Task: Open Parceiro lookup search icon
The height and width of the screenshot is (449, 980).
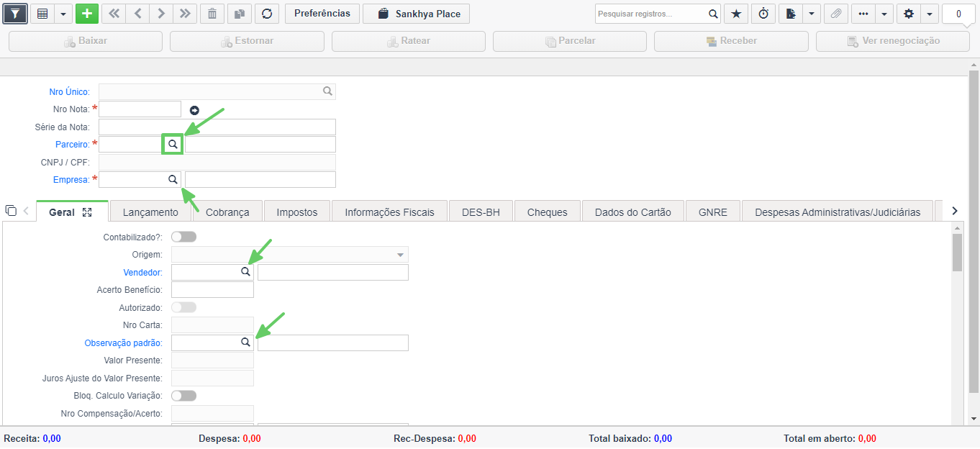Action: pyautogui.click(x=173, y=144)
